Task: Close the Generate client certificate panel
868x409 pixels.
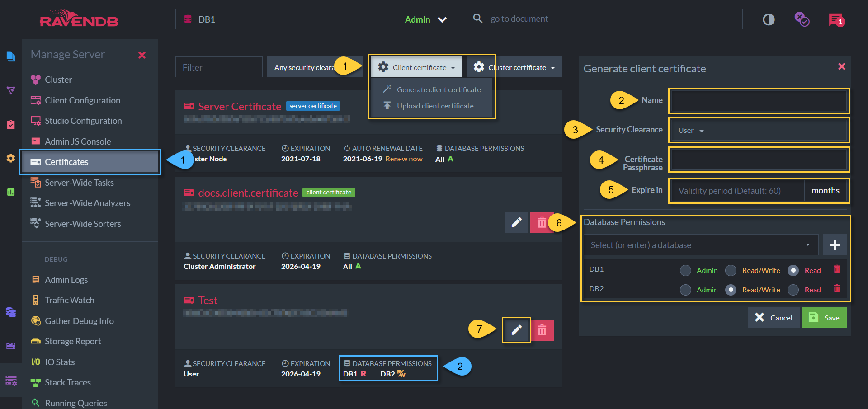Action: [x=842, y=66]
